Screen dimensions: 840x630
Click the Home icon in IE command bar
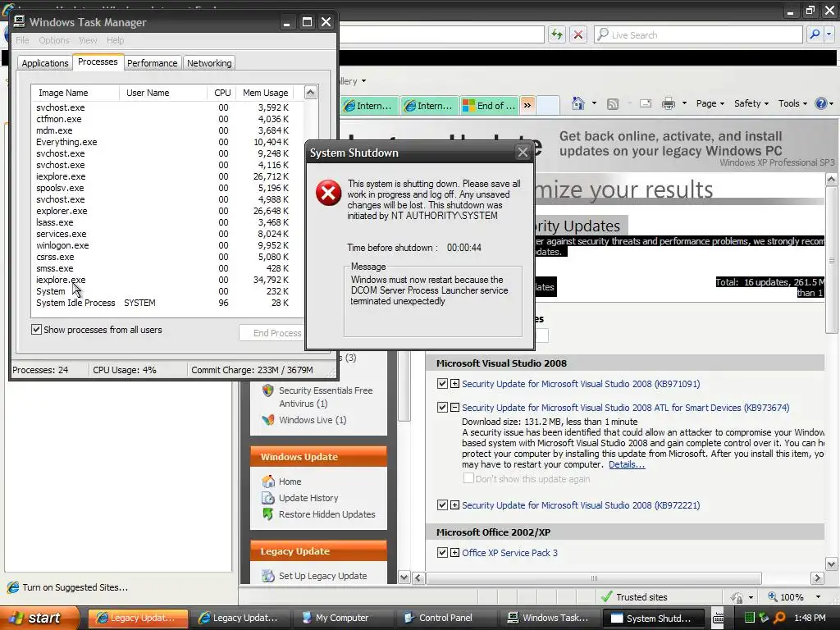[x=578, y=103]
